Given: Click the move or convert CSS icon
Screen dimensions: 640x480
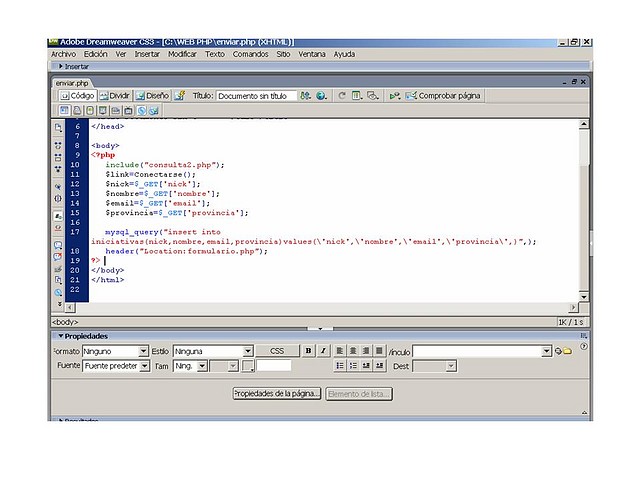Looking at the screenshot, I should (x=58, y=292).
